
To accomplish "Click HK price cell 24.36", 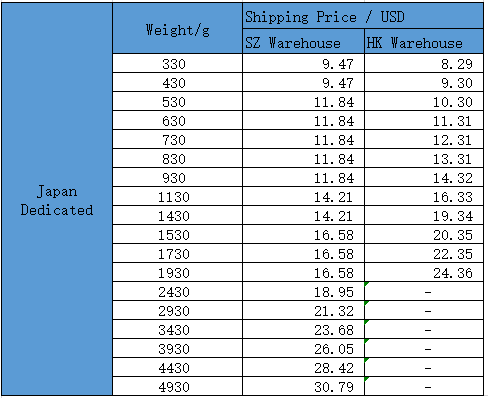I will coord(424,272).
